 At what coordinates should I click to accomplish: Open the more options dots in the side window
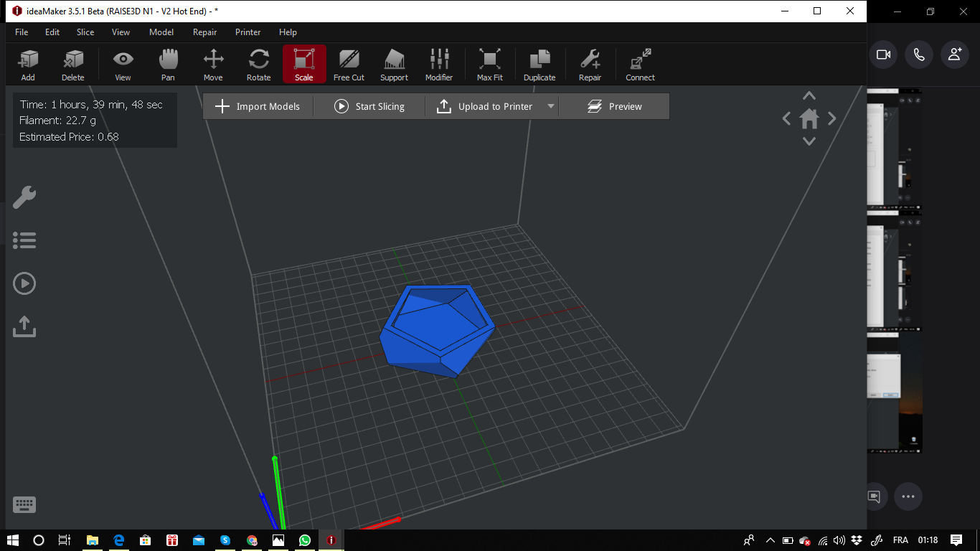coord(908,496)
